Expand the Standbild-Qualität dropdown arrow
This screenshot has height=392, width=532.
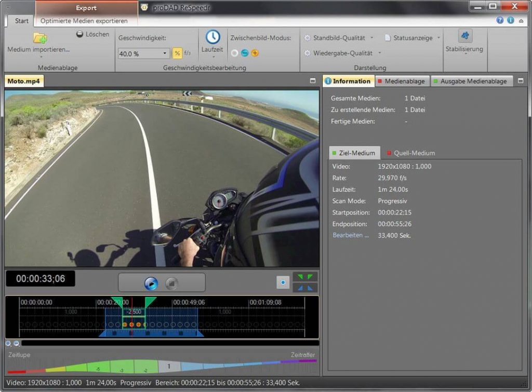[371, 38]
